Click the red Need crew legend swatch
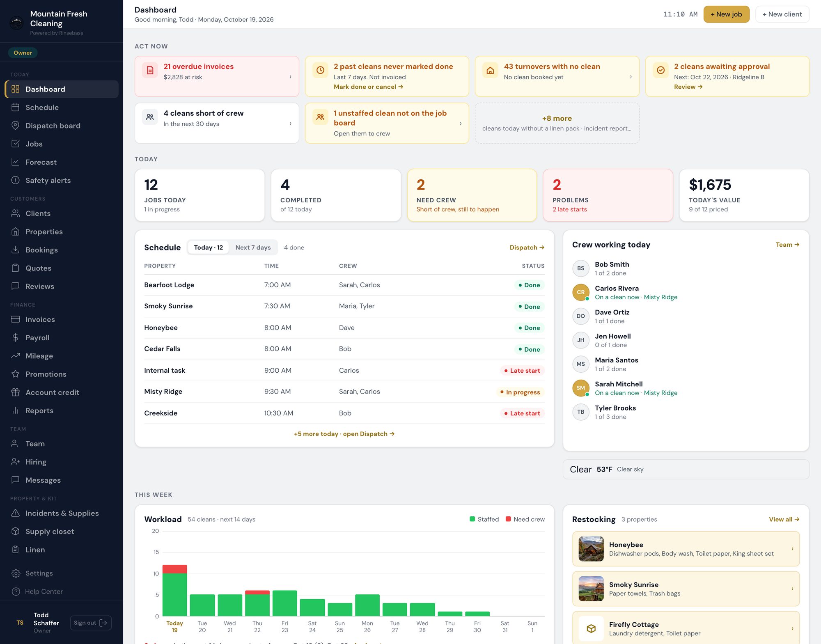 tap(508, 519)
